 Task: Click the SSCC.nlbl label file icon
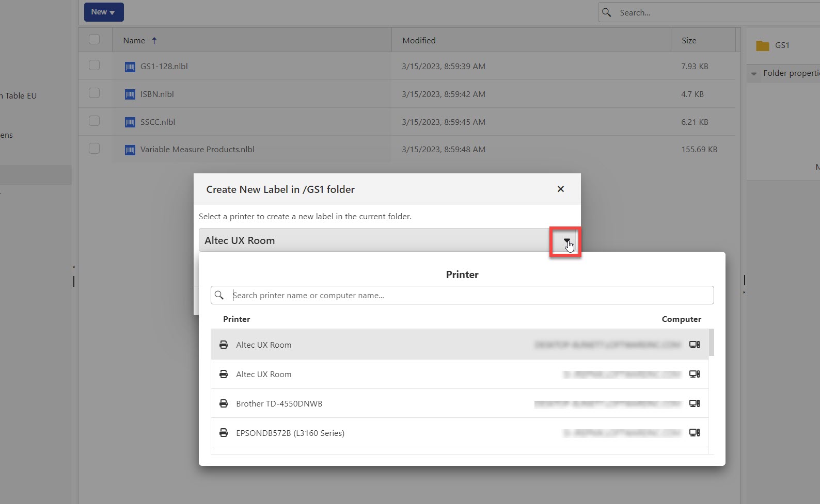[x=130, y=122]
